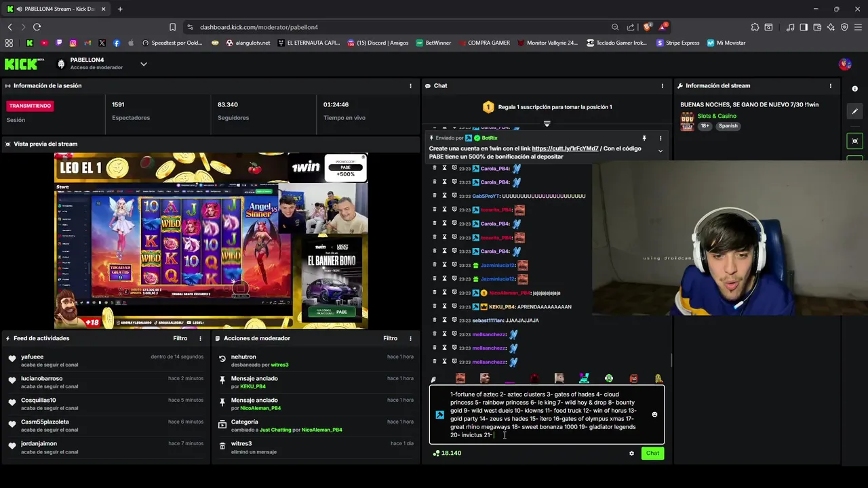Click the info icon in the right sidebar
The height and width of the screenshot is (488, 868).
(x=854, y=89)
